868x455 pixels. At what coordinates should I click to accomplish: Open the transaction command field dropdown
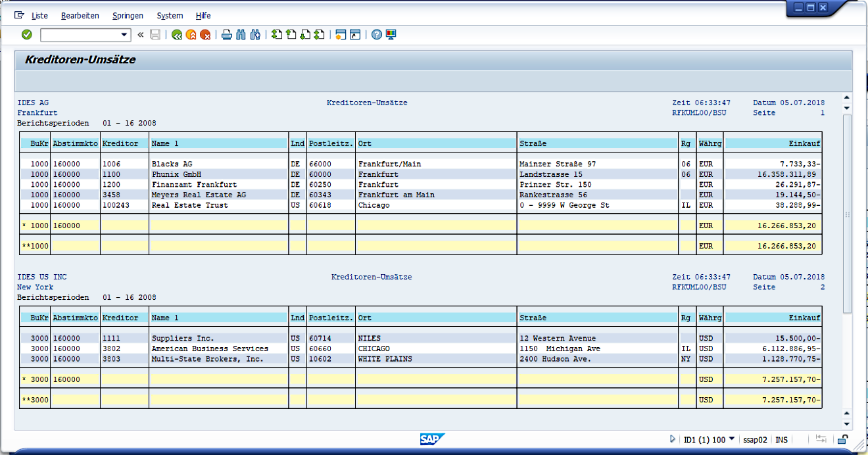click(x=124, y=35)
